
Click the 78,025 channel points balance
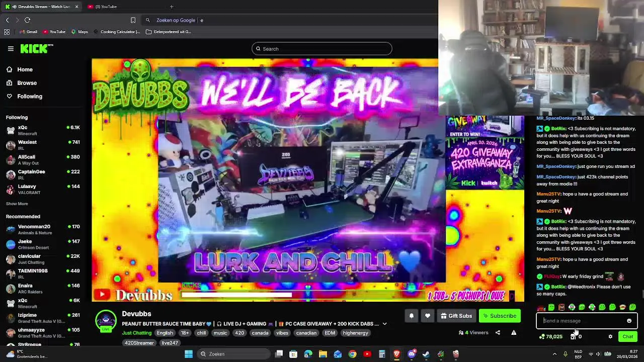point(550,336)
